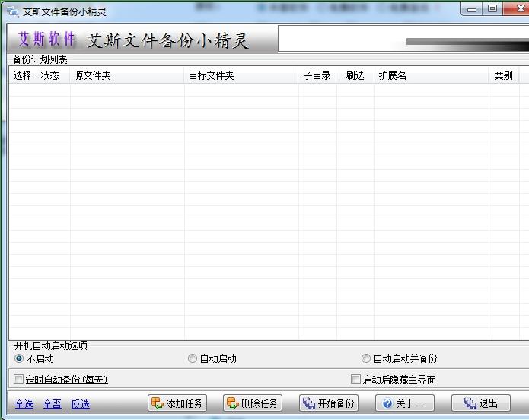This screenshot has width=529, height=420.
Task: Click the 添加任务 button icon
Action: tap(157, 403)
